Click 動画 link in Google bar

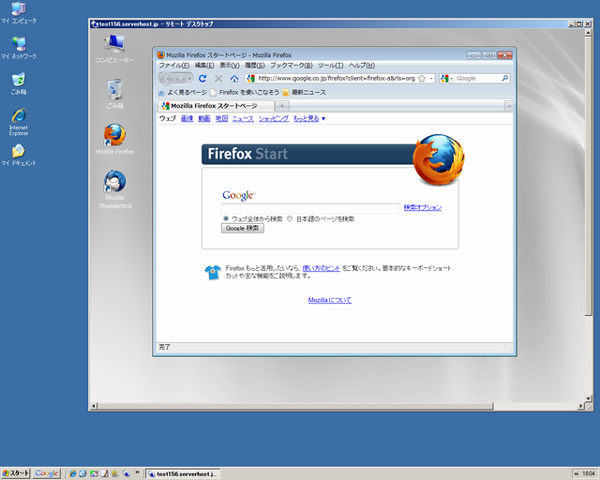tap(204, 118)
